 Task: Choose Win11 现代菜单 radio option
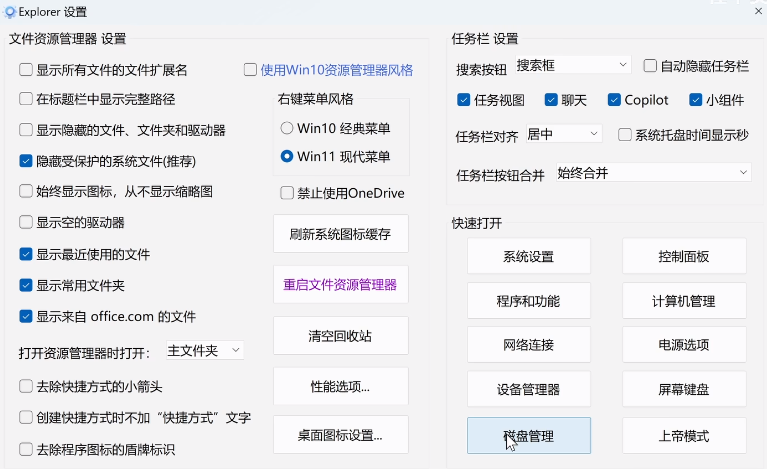pos(287,156)
